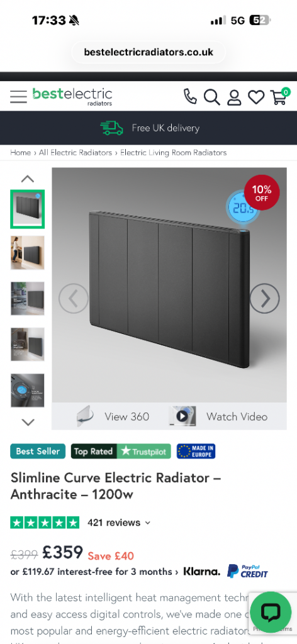Expand the 421 reviews dropdown
The image size is (297, 644).
pos(119,523)
